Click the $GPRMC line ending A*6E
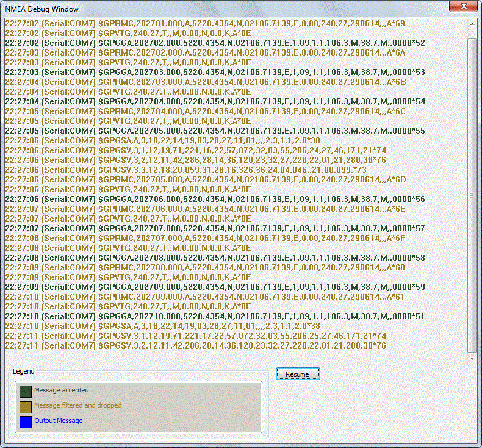482x448 pixels. (x=206, y=209)
